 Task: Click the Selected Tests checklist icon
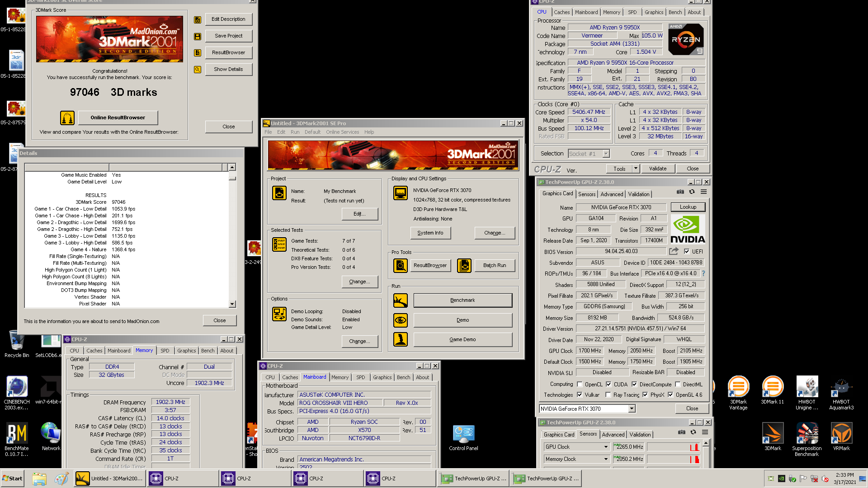click(x=279, y=244)
